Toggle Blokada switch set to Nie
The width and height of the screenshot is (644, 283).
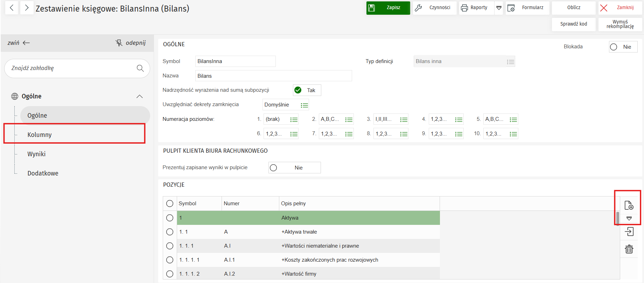point(623,47)
